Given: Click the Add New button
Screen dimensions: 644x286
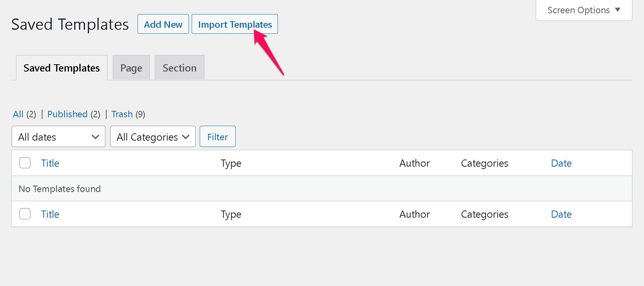Looking at the screenshot, I should point(163,24).
